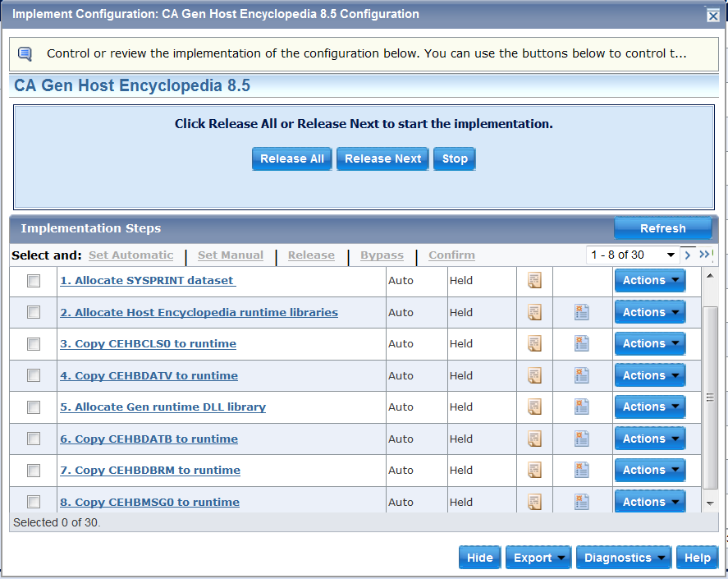Open the Export dropdown button
Viewport: 728px width, 579px height.
point(538,558)
